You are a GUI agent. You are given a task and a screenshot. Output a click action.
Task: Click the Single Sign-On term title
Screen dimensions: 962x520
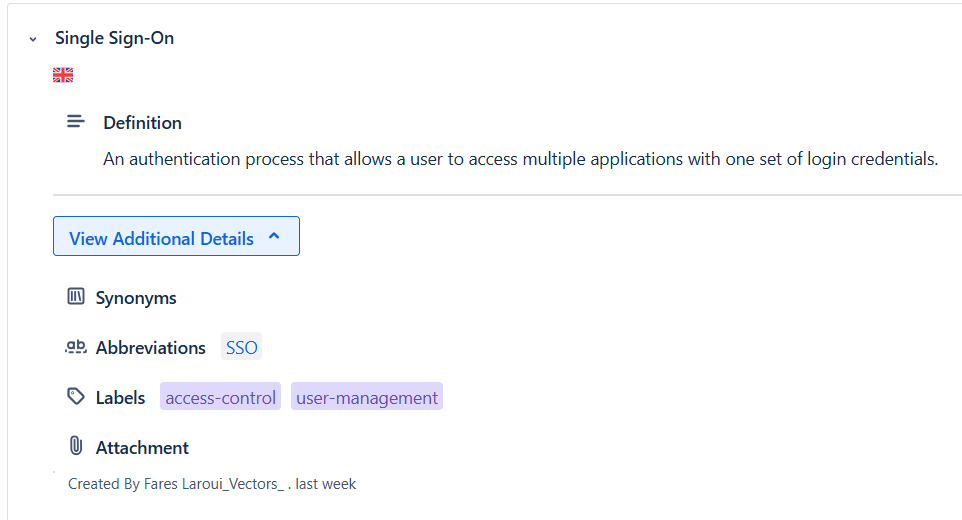pos(114,38)
